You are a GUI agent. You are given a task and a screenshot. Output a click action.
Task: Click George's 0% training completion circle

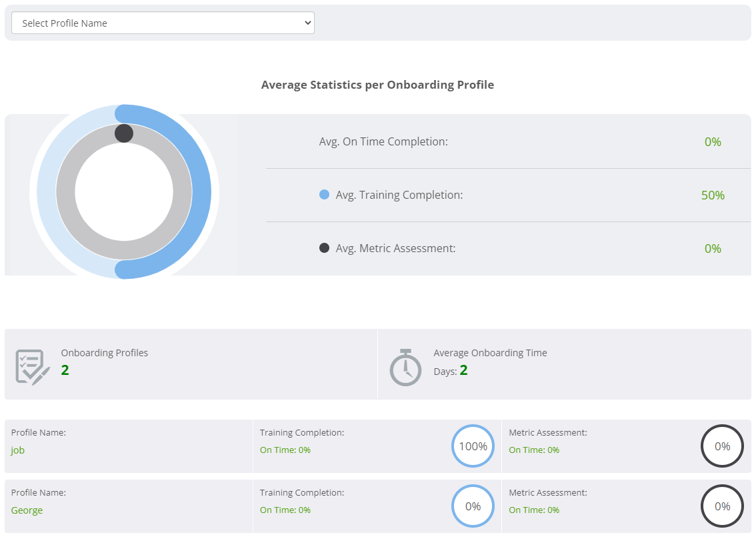click(473, 506)
